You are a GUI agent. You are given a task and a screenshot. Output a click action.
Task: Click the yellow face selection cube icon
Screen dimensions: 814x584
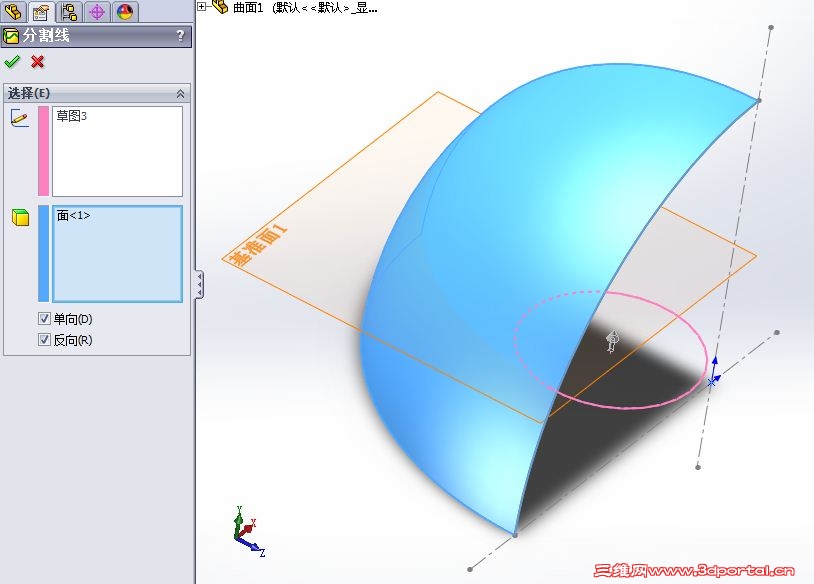click(20, 217)
